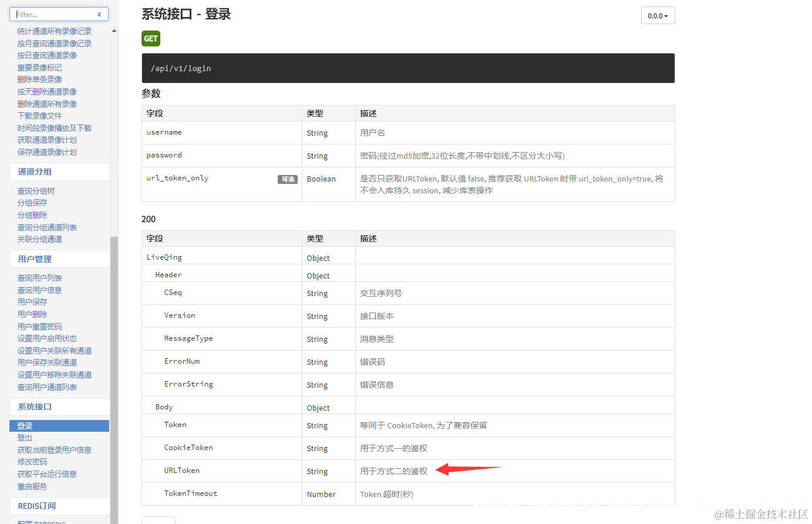Click the Header response field

169,275
